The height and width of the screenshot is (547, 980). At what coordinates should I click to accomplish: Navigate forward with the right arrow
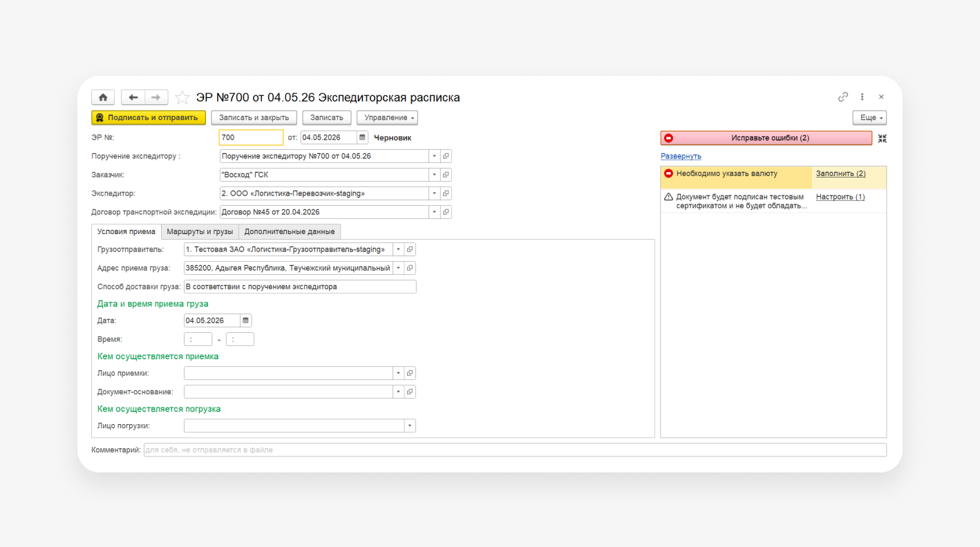pos(156,97)
